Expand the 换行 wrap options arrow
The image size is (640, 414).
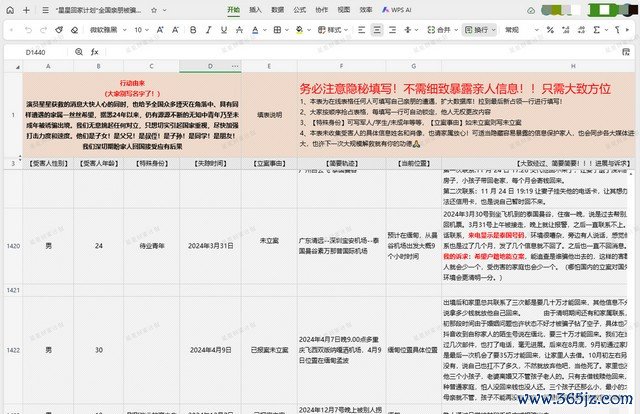[493, 30]
